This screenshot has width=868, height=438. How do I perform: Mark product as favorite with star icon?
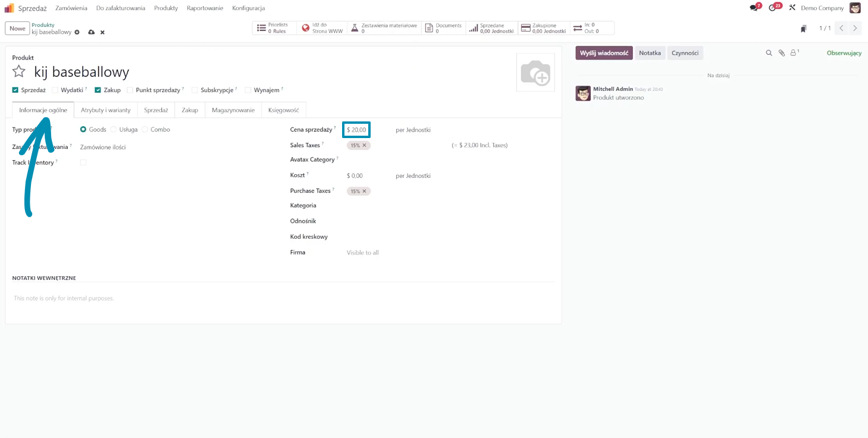click(19, 72)
